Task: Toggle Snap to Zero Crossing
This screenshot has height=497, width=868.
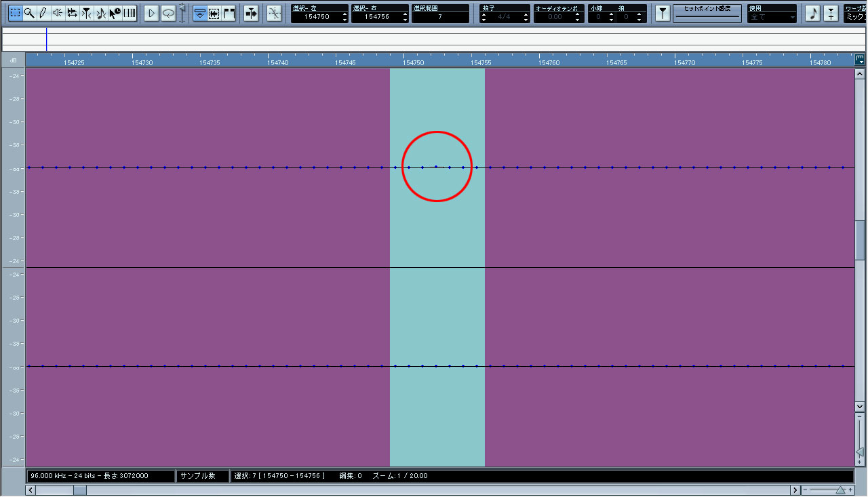Action: click(274, 13)
